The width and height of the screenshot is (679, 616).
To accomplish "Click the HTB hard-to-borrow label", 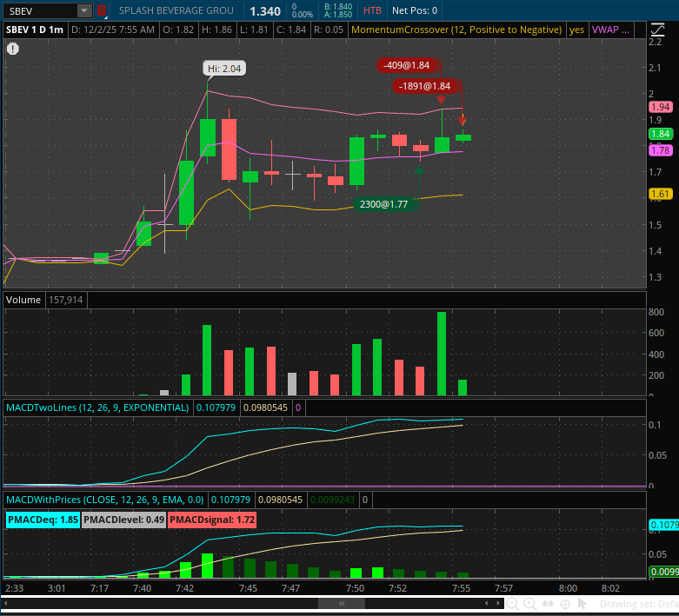I will [x=372, y=10].
